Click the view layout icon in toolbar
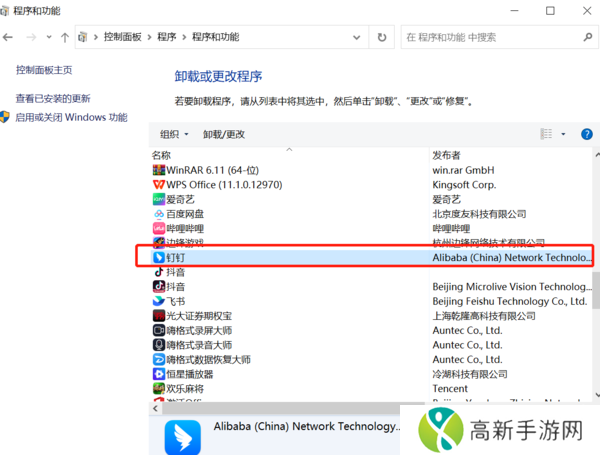The width and height of the screenshot is (600, 455). pyautogui.click(x=546, y=134)
